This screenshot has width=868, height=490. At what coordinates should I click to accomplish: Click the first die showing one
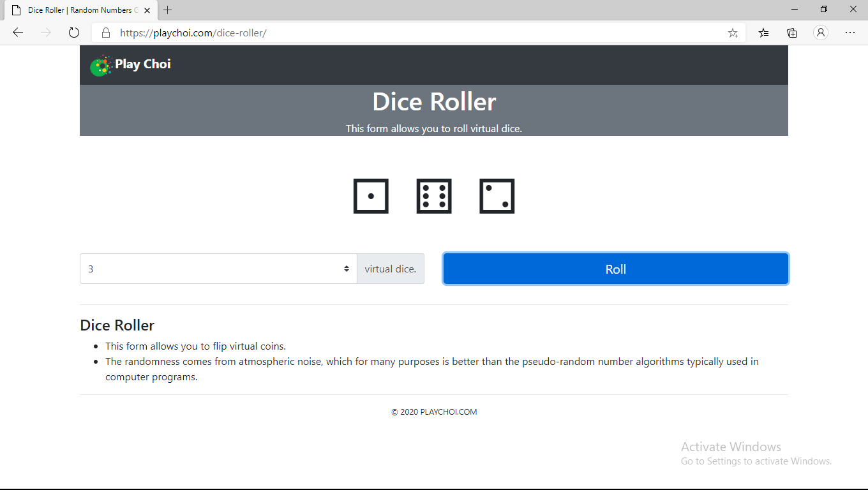[x=371, y=196]
